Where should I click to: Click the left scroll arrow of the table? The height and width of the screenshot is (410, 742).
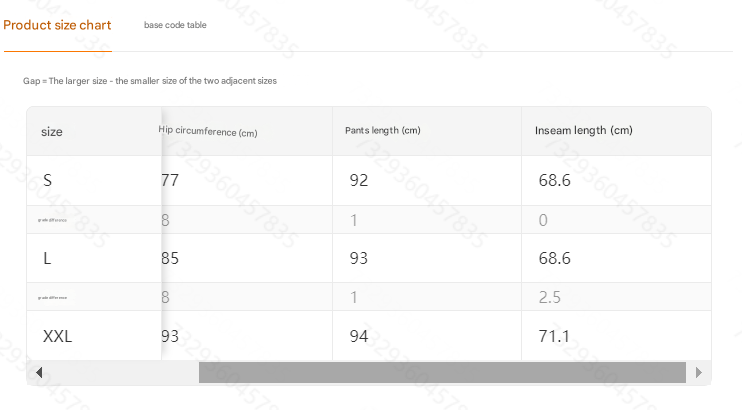click(39, 373)
